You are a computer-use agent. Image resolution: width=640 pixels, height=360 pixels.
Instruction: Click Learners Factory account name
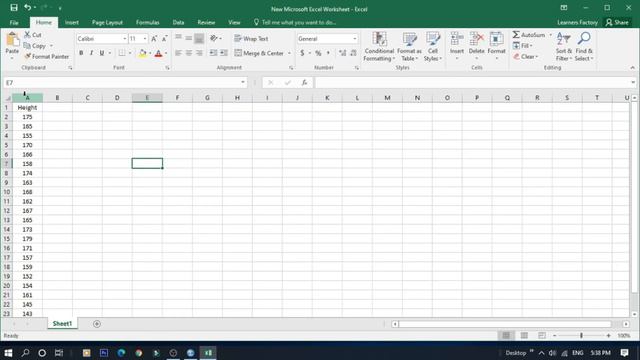tap(577, 22)
